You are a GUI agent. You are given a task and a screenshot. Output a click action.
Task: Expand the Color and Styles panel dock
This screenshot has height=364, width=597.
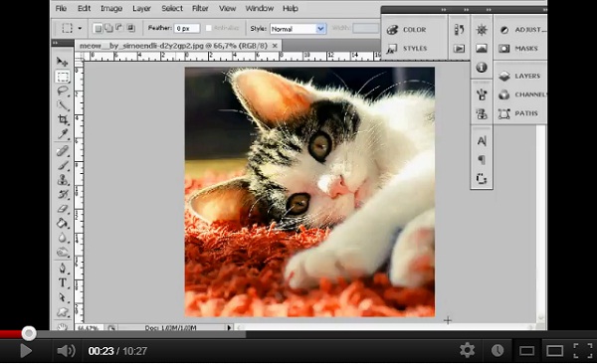click(444, 10)
